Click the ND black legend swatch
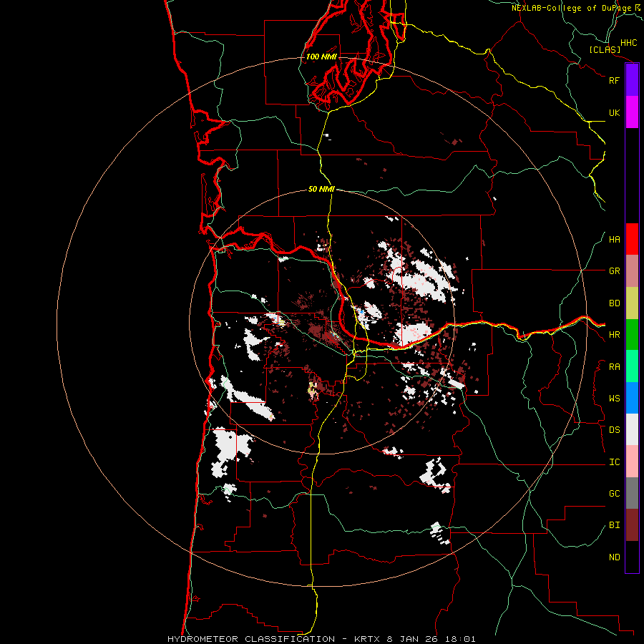Image resolution: width=644 pixels, height=644 pixels. click(632, 557)
